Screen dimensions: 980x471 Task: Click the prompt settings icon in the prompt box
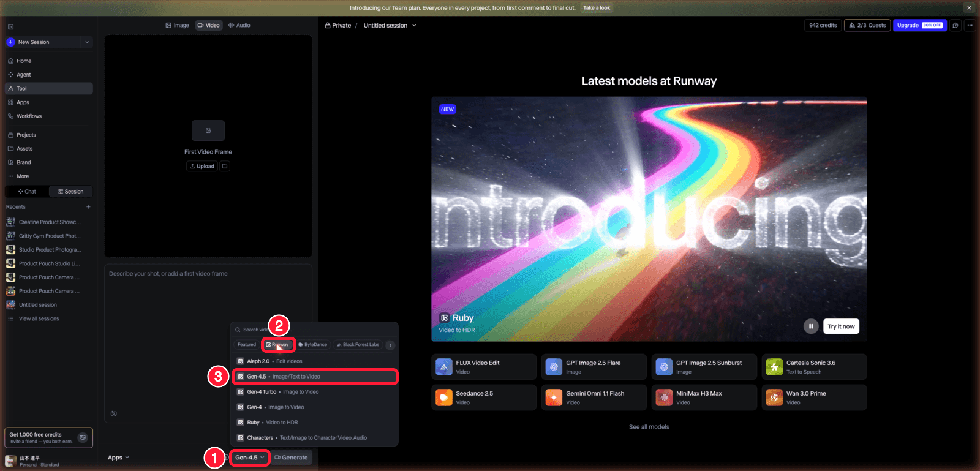(x=113, y=413)
